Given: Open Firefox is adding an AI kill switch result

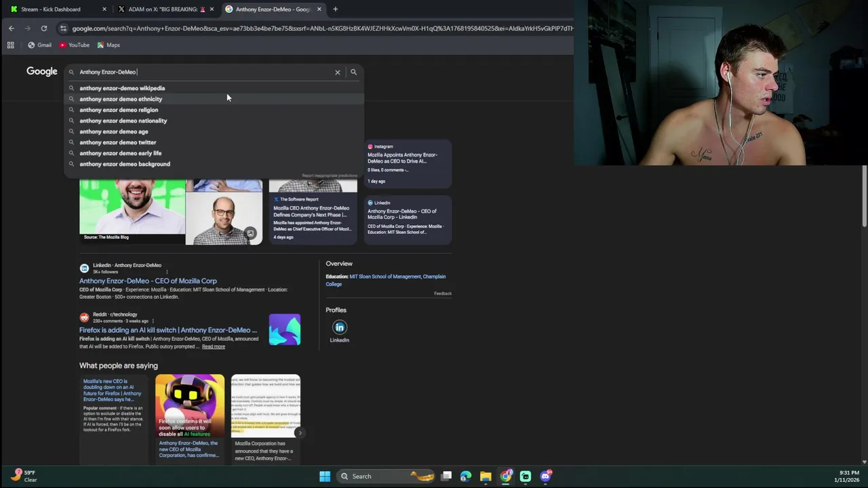Looking at the screenshot, I should click(168, 330).
